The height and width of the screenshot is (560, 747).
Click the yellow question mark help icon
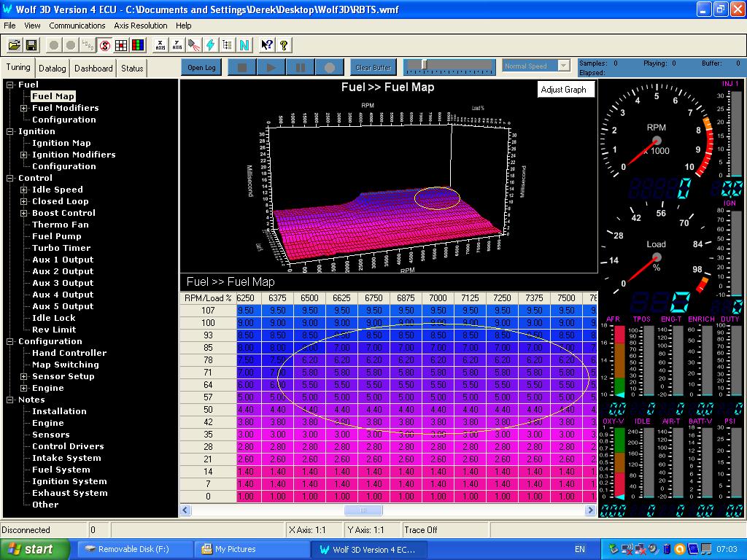click(x=284, y=45)
